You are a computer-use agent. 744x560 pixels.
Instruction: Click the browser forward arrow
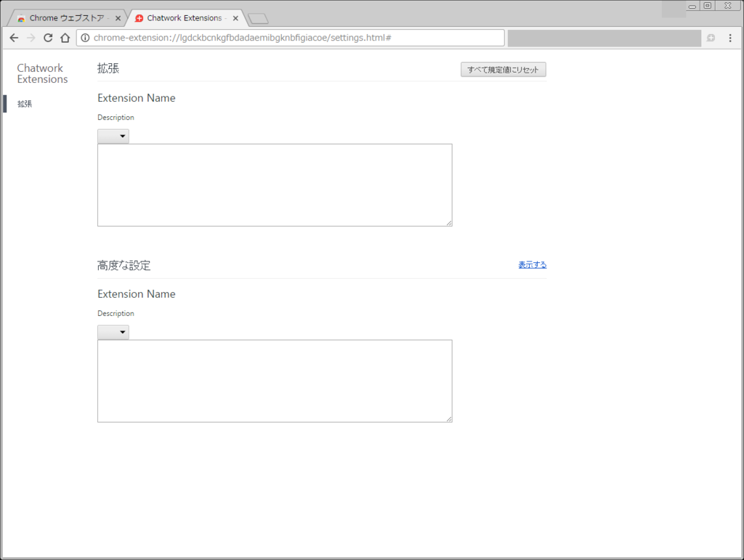31,38
